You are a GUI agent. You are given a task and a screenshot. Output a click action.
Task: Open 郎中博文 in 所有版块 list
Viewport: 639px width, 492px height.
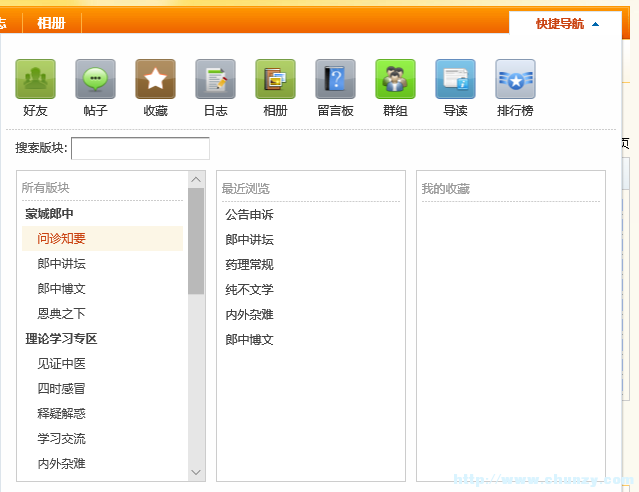pyautogui.click(x=62, y=289)
